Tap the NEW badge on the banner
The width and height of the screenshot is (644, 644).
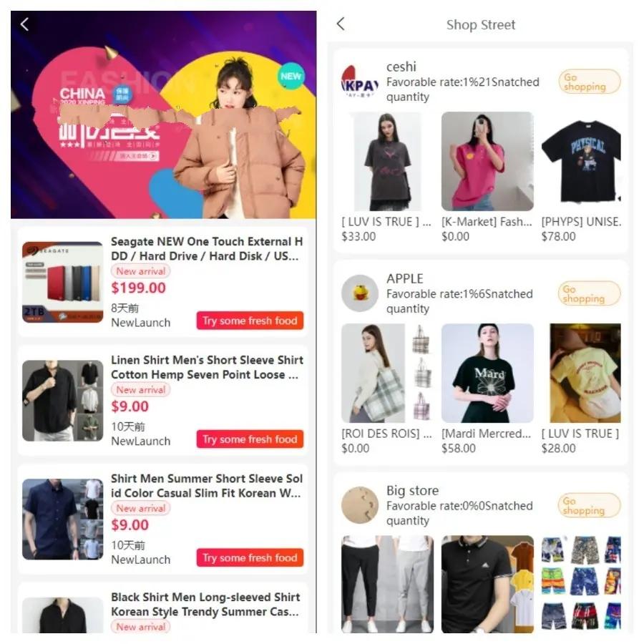point(291,76)
